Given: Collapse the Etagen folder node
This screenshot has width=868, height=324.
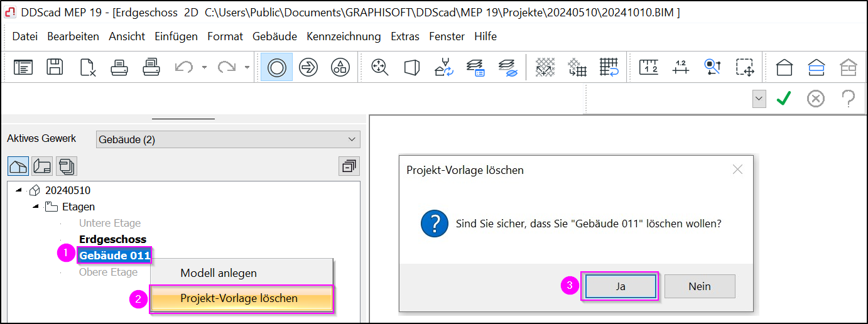Looking at the screenshot, I should (x=35, y=207).
